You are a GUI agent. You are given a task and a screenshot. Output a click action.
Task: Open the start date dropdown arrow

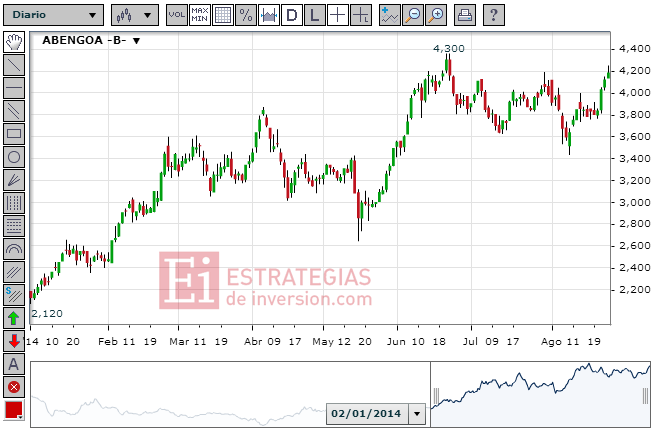[x=417, y=414]
